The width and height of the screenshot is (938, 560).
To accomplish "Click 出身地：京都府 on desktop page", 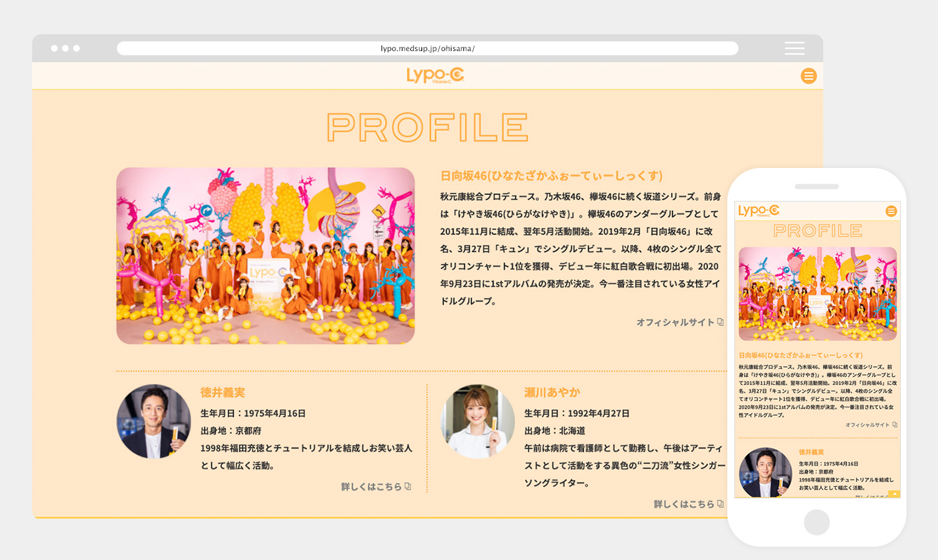I will point(230,430).
